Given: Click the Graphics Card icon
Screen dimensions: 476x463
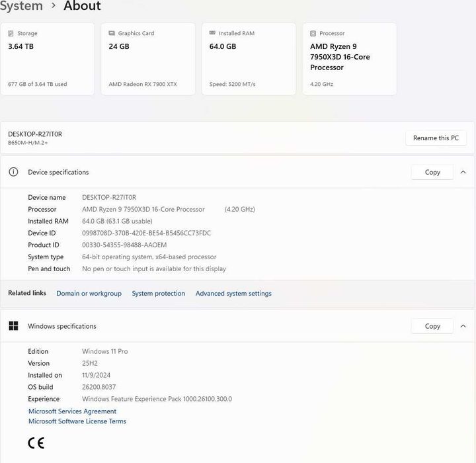Looking at the screenshot, I should pos(112,33).
